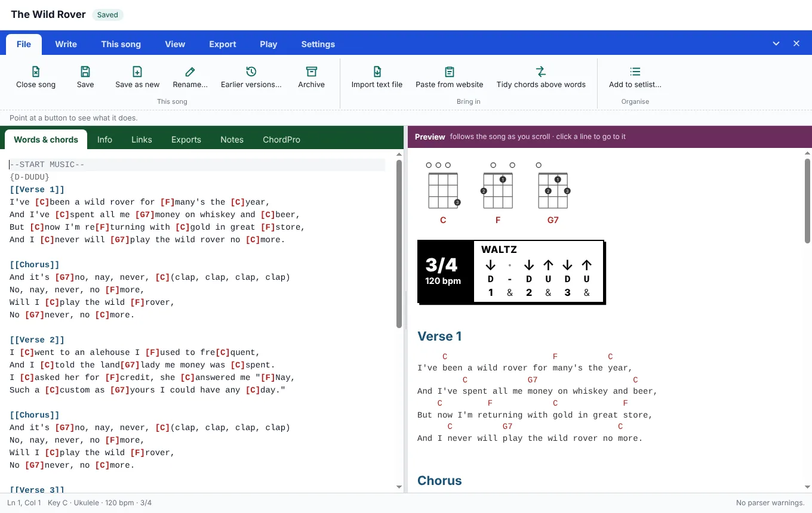Click the 'Ln 1, Col 1' status entry
Viewport: 812px width, 513px height.
point(24,503)
